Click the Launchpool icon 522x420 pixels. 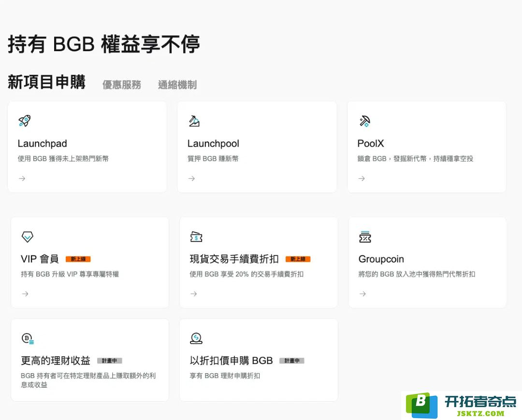(x=194, y=121)
